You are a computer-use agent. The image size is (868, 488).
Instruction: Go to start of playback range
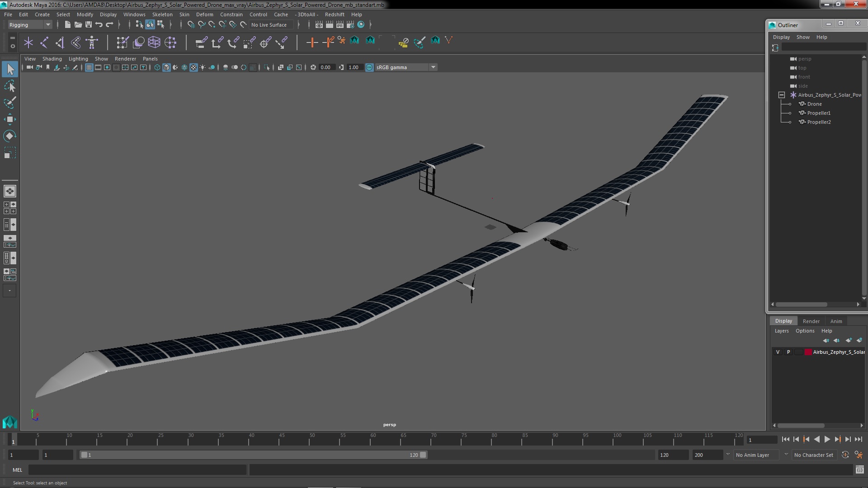(x=785, y=439)
